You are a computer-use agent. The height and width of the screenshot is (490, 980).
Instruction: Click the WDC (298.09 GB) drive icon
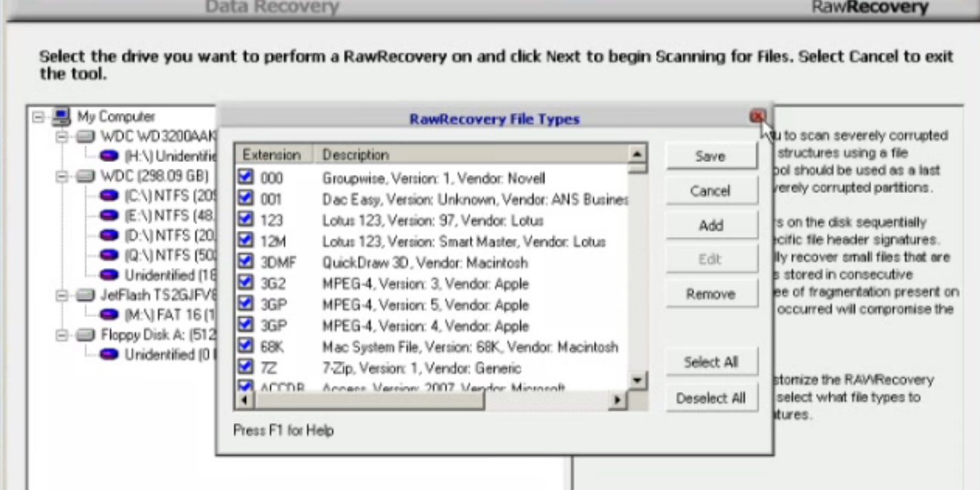(85, 176)
